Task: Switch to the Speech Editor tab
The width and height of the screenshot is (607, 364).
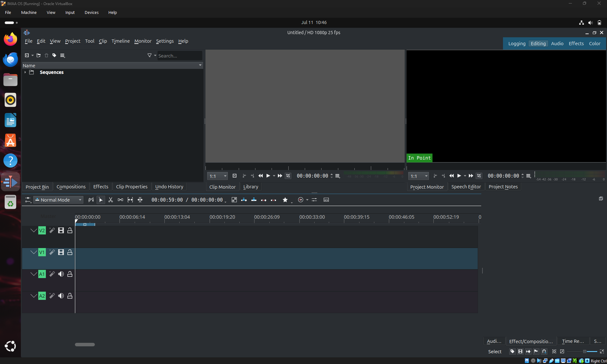Action: (466, 187)
